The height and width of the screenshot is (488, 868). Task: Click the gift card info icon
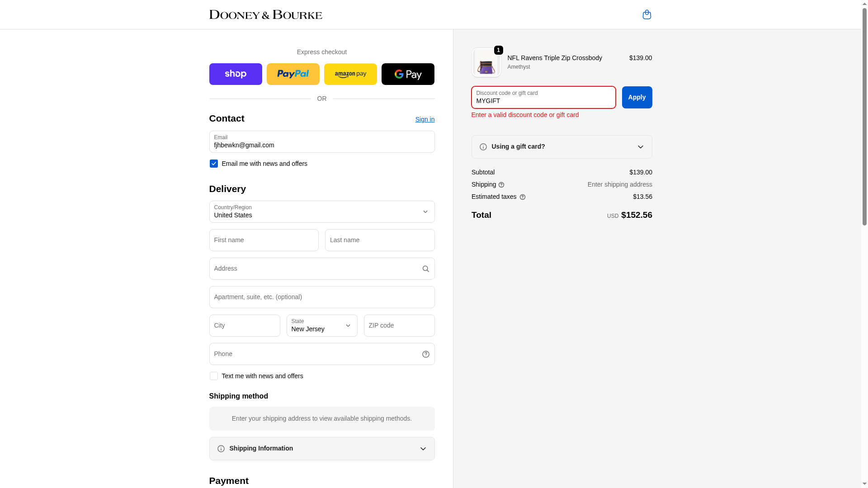tap(483, 147)
